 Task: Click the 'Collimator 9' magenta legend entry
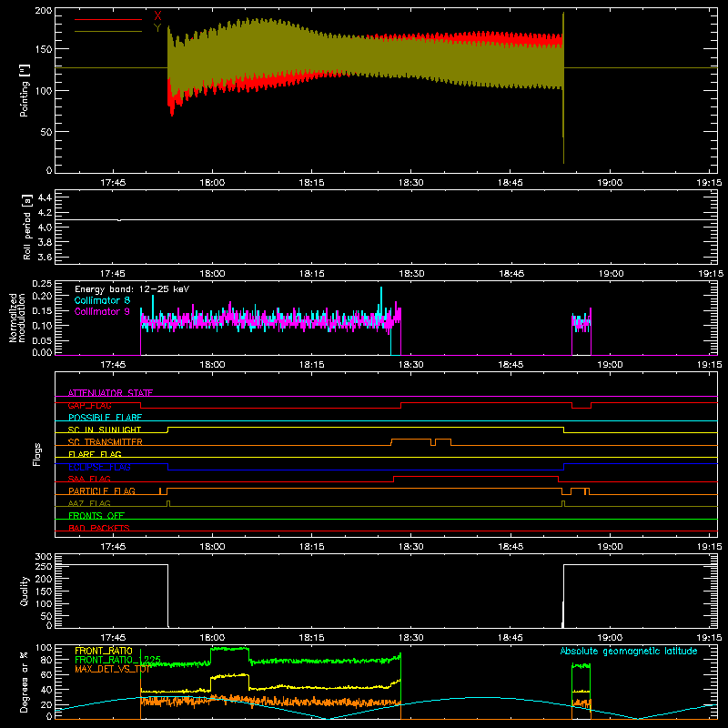click(x=102, y=311)
